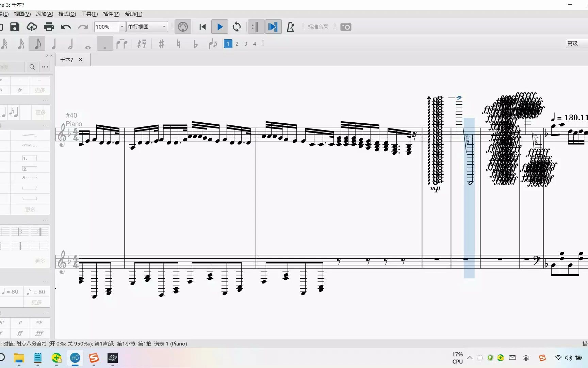Viewport: 588px width, 368px height.
Task: Close the 千本? score tab
Action: [x=81, y=60]
